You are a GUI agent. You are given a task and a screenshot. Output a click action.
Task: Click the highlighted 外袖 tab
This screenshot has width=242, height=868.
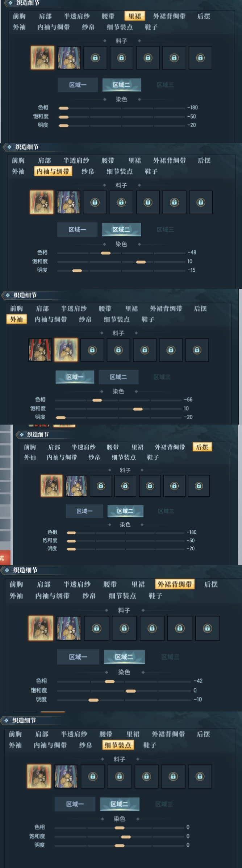(16, 319)
